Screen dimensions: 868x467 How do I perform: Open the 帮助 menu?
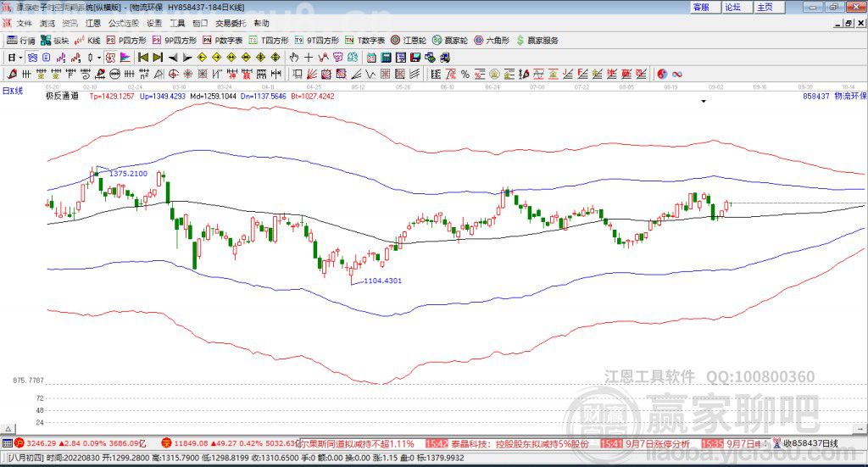point(261,23)
